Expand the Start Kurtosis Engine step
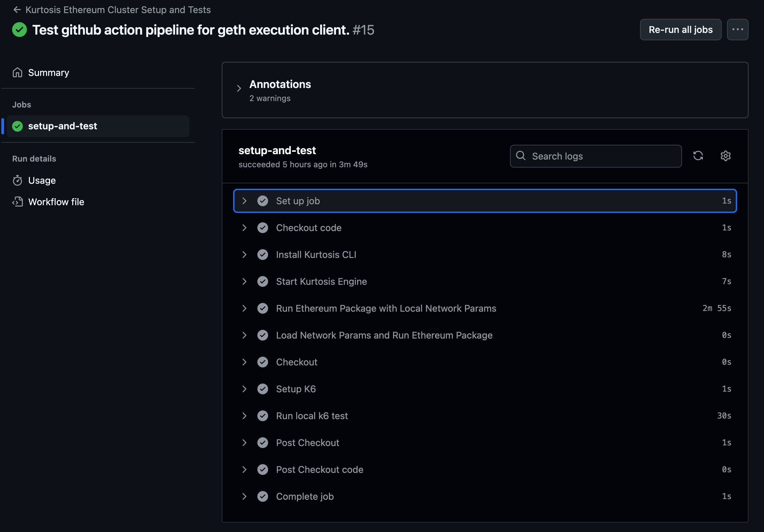This screenshot has height=532, width=764. coord(485,281)
